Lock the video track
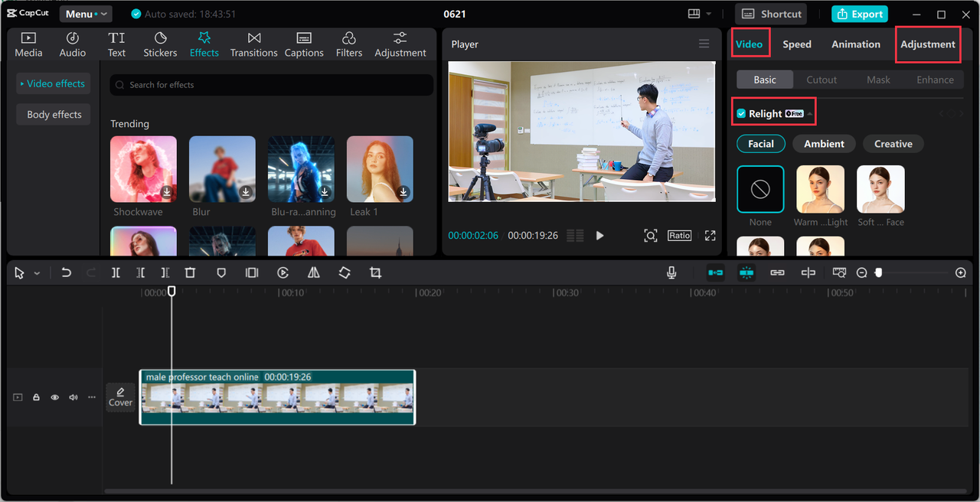The image size is (980, 502). click(36, 398)
